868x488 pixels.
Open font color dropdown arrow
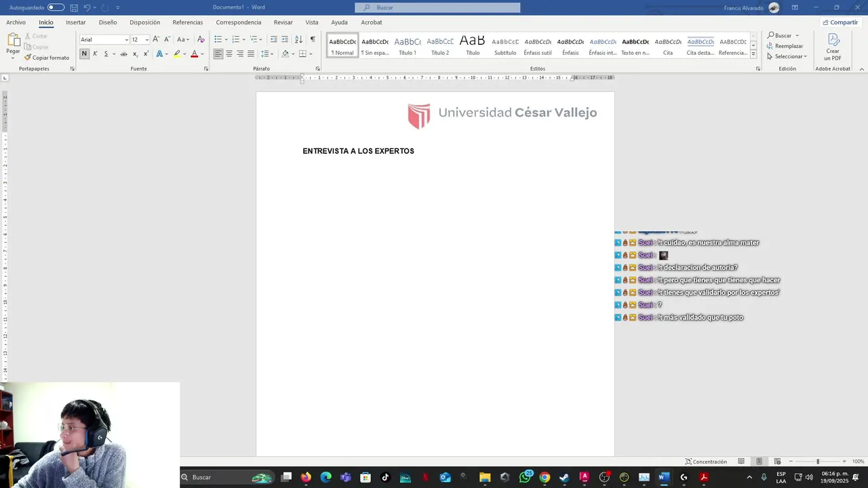(202, 54)
